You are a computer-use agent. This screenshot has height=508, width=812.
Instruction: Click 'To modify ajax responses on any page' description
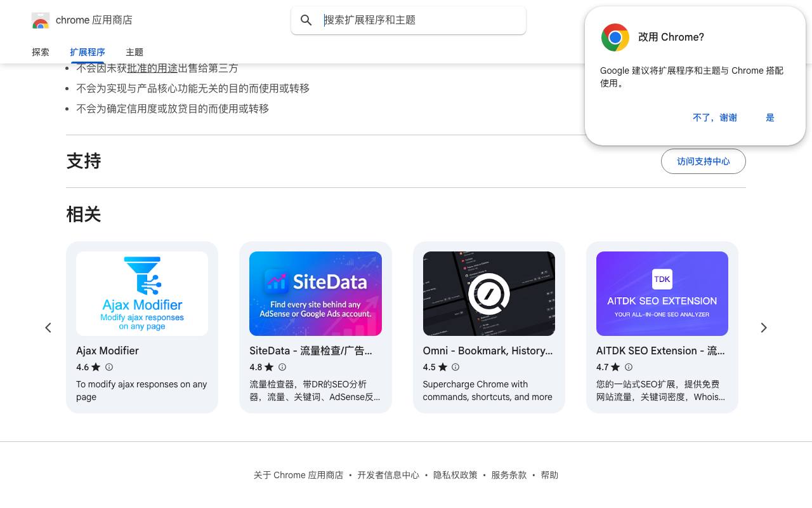pos(141,391)
